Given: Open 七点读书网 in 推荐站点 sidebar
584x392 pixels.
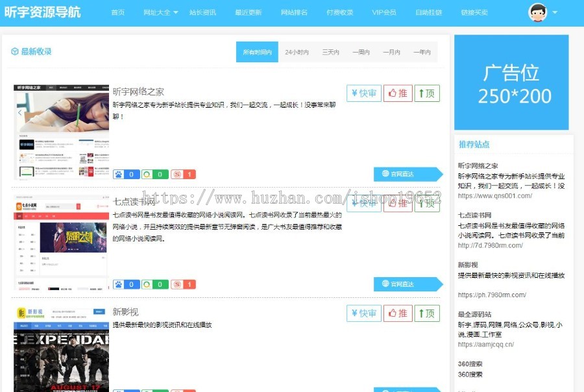Looking at the screenshot, I should [474, 215].
